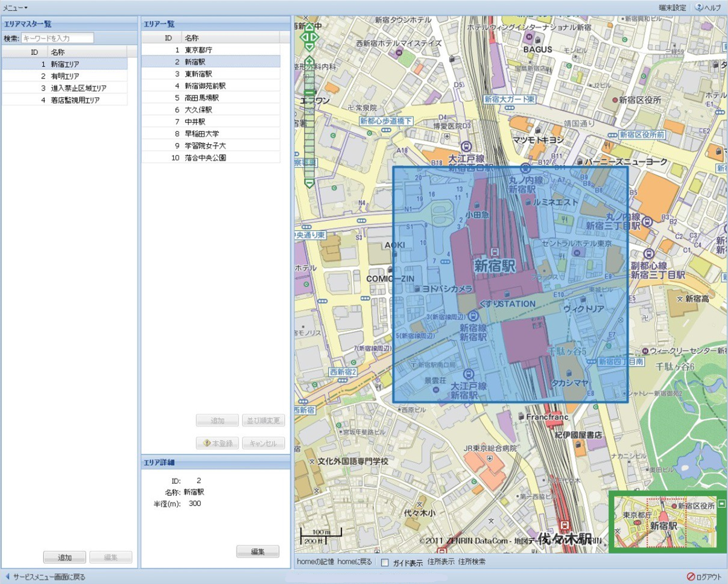
Task: Select 東新宿駅 in the エリア一覧 list
Action: 211,74
